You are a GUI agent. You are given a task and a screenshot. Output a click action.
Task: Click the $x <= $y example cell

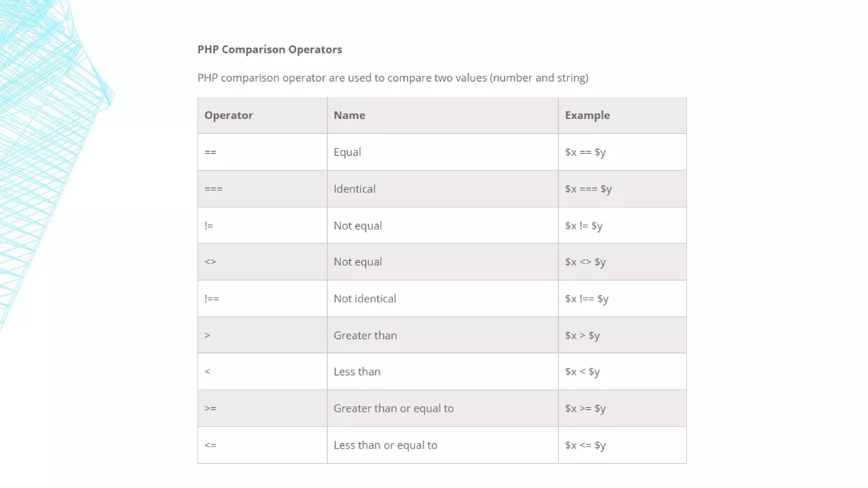(622, 445)
